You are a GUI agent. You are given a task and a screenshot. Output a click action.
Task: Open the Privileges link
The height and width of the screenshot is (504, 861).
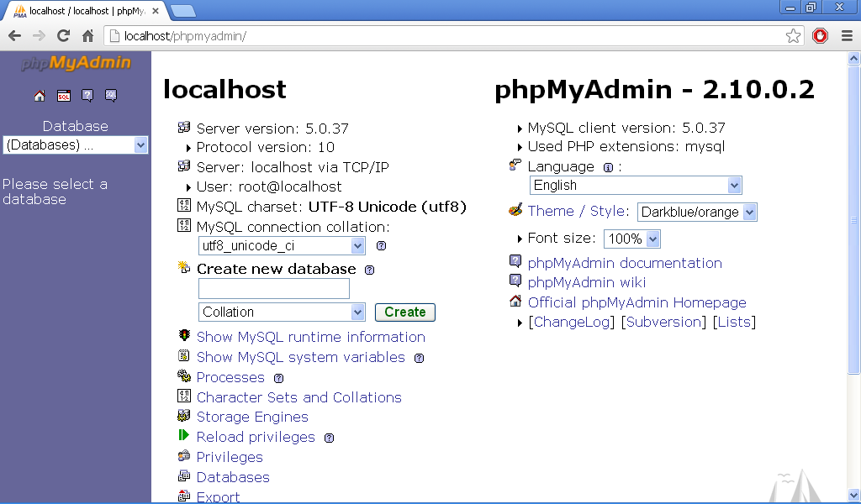[x=230, y=457]
